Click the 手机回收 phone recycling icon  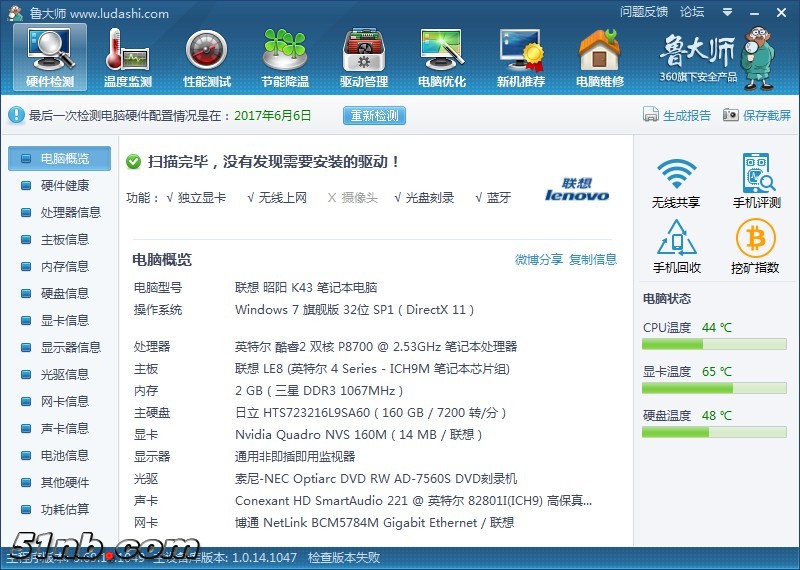pos(676,247)
